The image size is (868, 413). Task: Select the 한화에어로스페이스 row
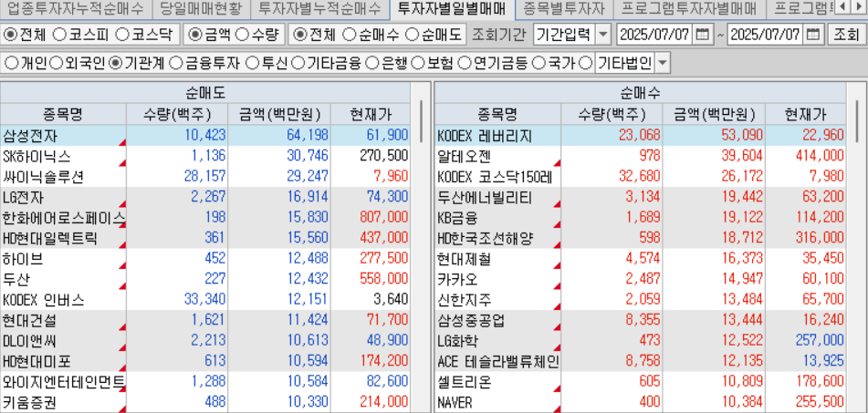204,218
